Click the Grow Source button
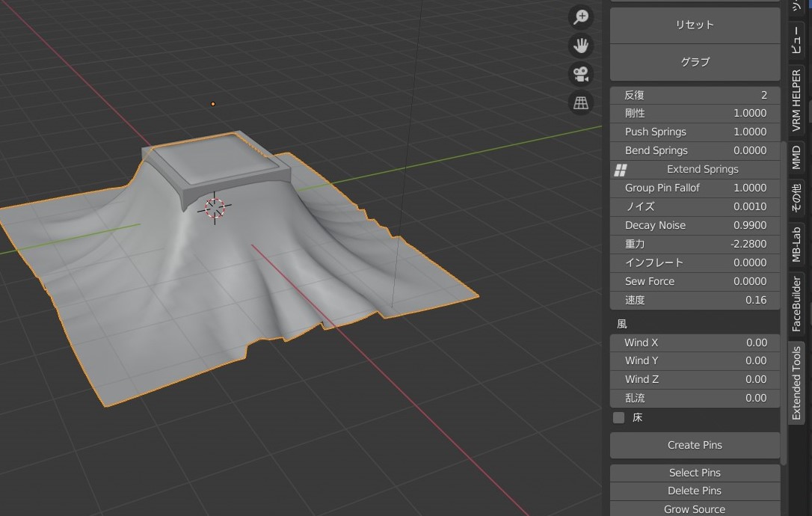Image resolution: width=812 pixels, height=516 pixels. click(x=695, y=509)
